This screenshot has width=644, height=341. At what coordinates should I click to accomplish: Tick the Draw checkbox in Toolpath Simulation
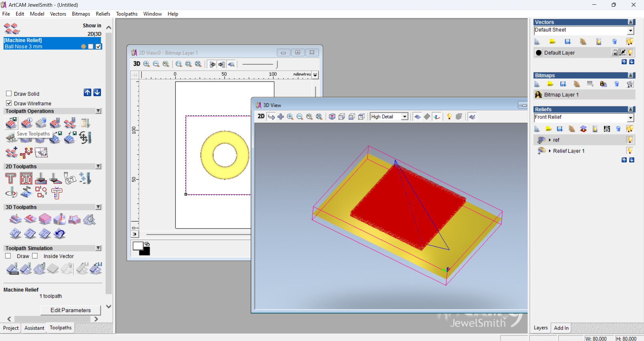8,256
